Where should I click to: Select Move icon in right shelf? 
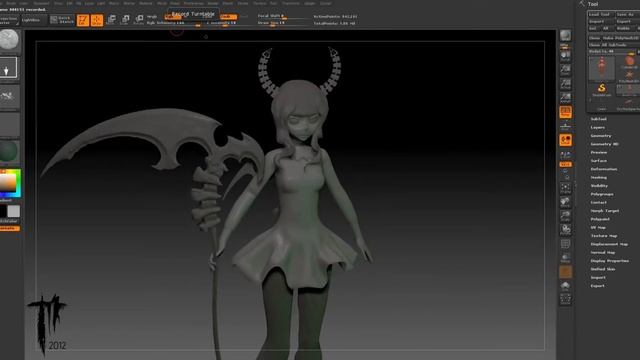click(x=565, y=202)
